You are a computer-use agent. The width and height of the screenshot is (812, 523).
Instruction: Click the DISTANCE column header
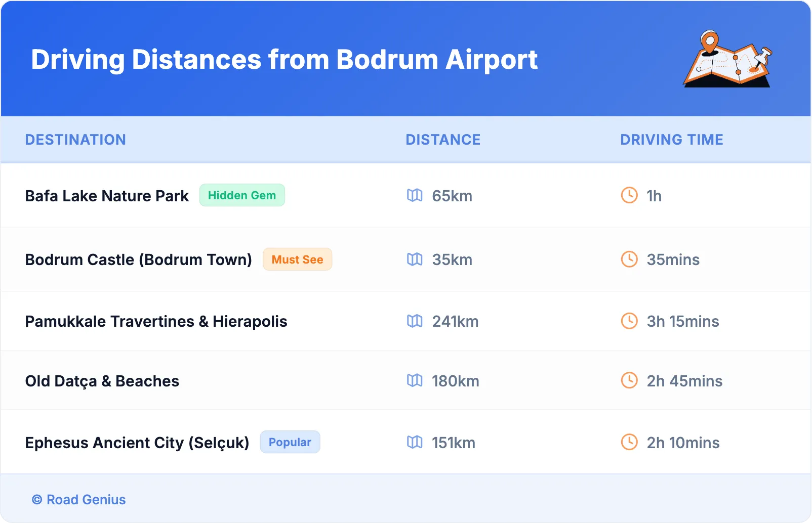tap(443, 140)
